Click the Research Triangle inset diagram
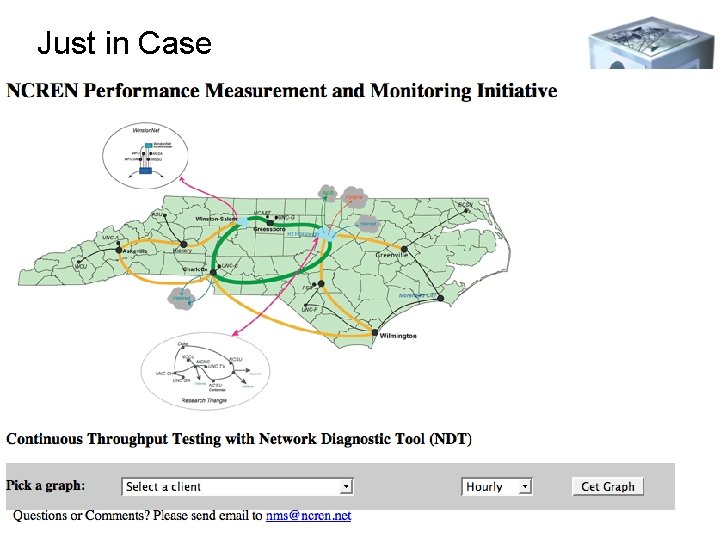This screenshot has width=720, height=540. (205, 372)
